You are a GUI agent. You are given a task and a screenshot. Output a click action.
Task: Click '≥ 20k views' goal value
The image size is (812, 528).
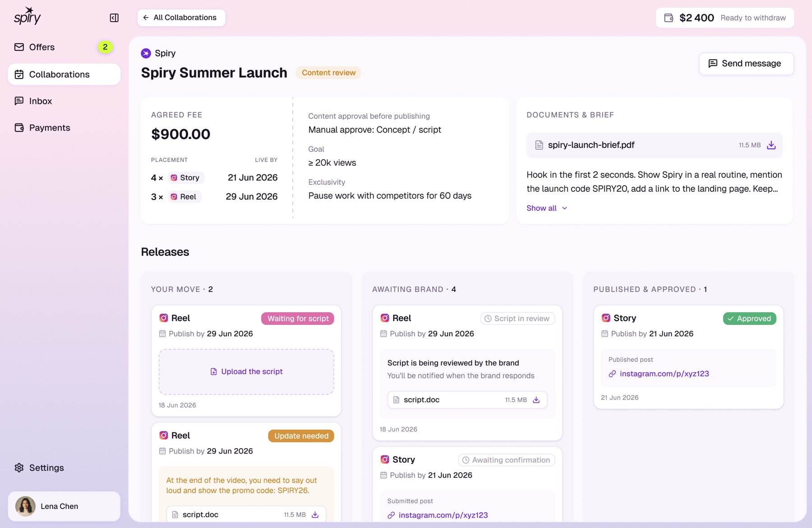click(332, 163)
